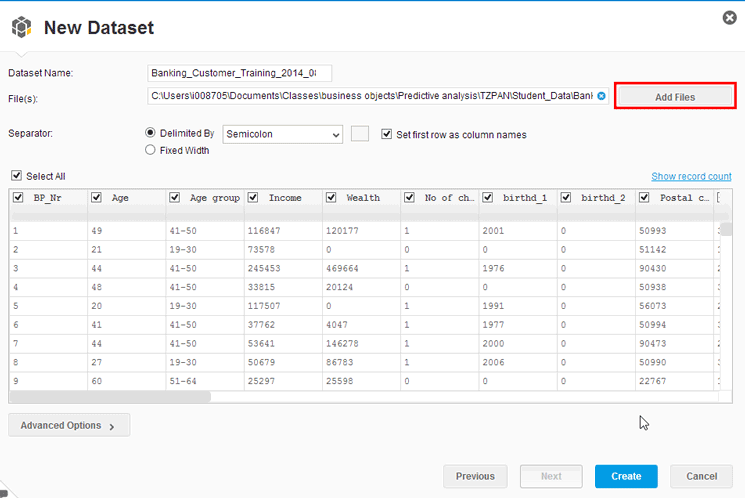Image resolution: width=745 pixels, height=498 pixels.
Task: Toggle the Select All checkbox
Action: coord(17,176)
